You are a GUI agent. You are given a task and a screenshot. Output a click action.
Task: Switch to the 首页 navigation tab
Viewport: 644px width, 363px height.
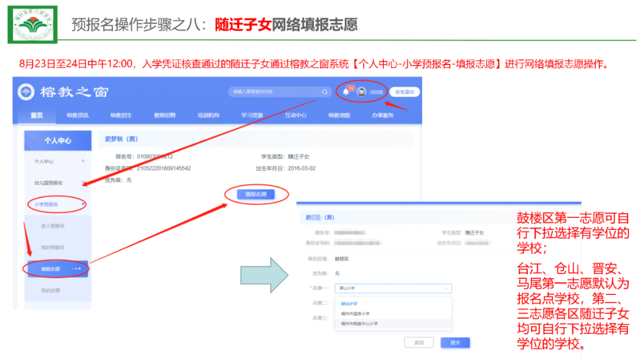coord(36,115)
